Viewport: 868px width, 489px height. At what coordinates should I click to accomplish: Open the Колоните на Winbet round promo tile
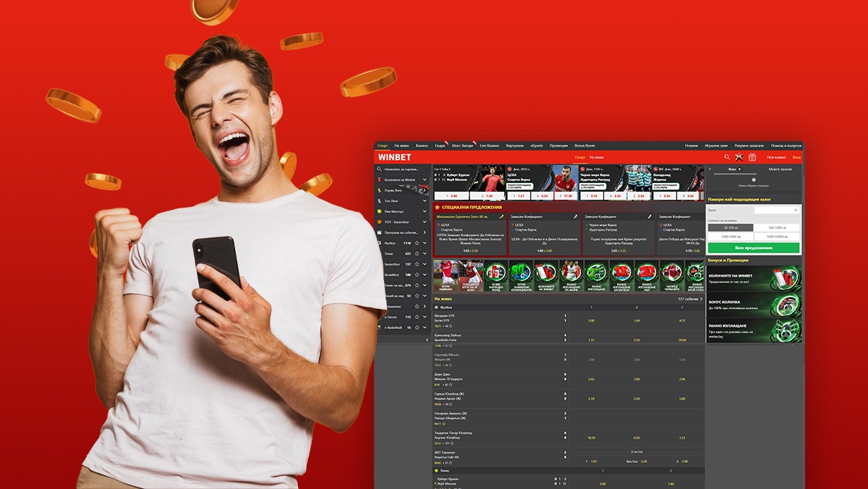(x=545, y=276)
